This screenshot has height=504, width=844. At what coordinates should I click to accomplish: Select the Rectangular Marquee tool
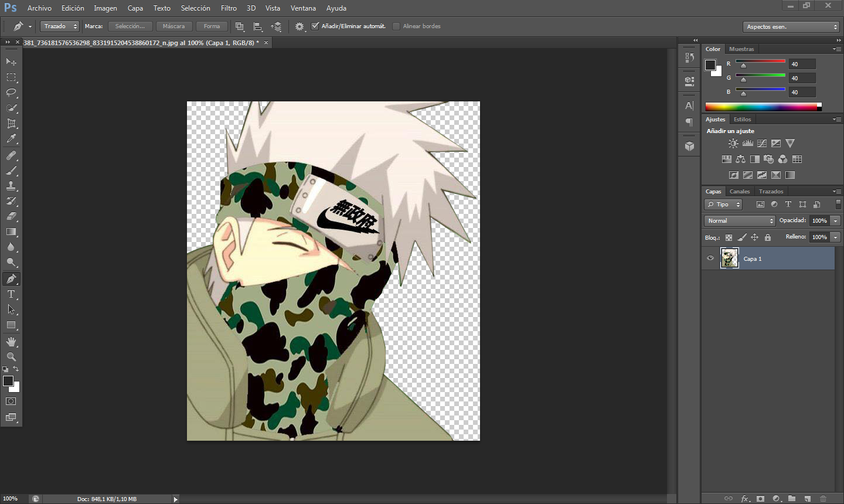click(11, 77)
